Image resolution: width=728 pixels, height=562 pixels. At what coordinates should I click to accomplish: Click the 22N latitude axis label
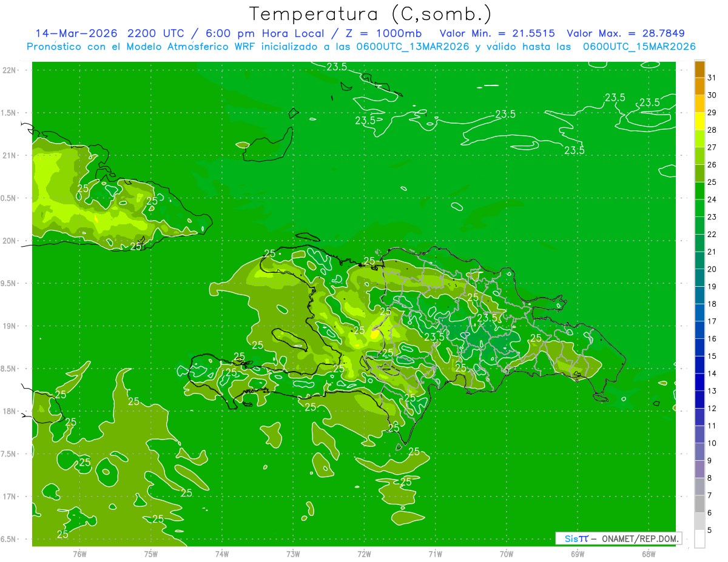pyautogui.click(x=9, y=70)
